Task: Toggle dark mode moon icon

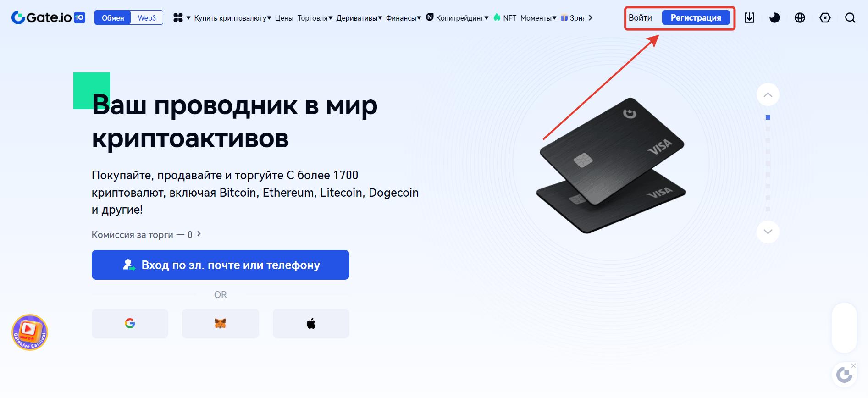Action: point(774,18)
